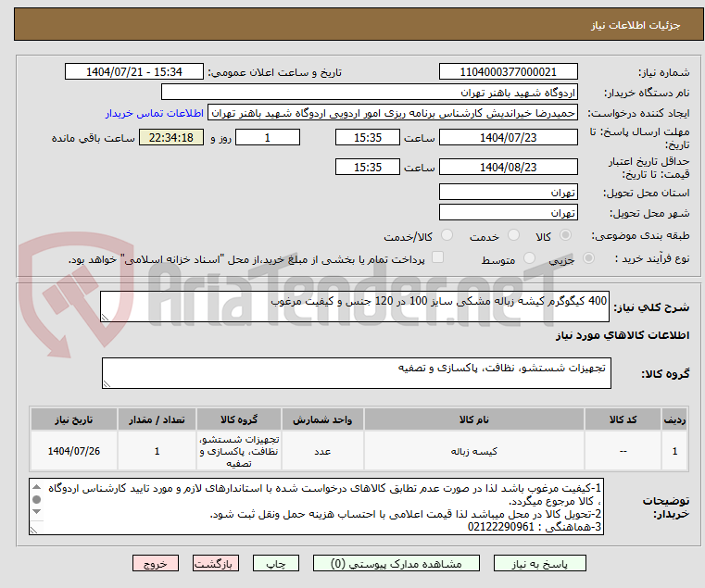Viewport: 705px width, 588px height.
Task: Click the جزئیات اطلاعات نیاز header title
Action: click(636, 25)
